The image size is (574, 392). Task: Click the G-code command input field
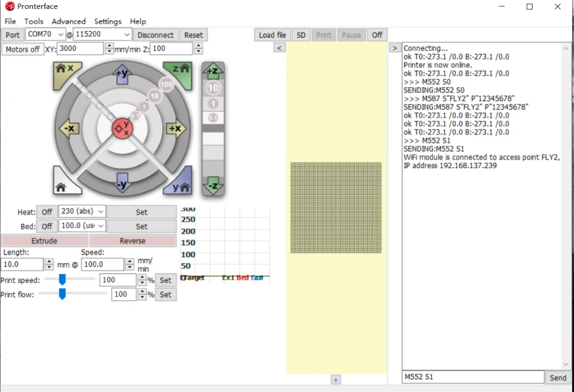472,377
